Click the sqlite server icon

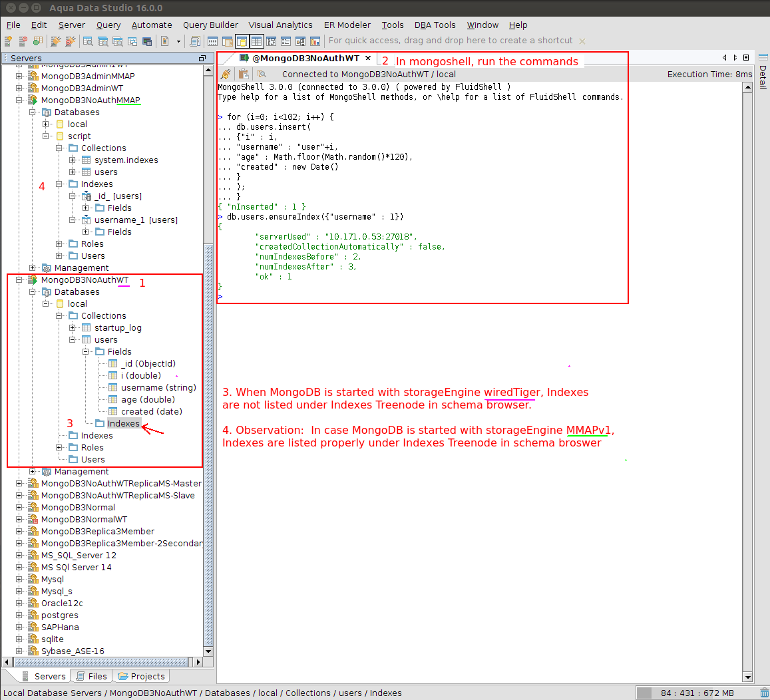click(33, 639)
